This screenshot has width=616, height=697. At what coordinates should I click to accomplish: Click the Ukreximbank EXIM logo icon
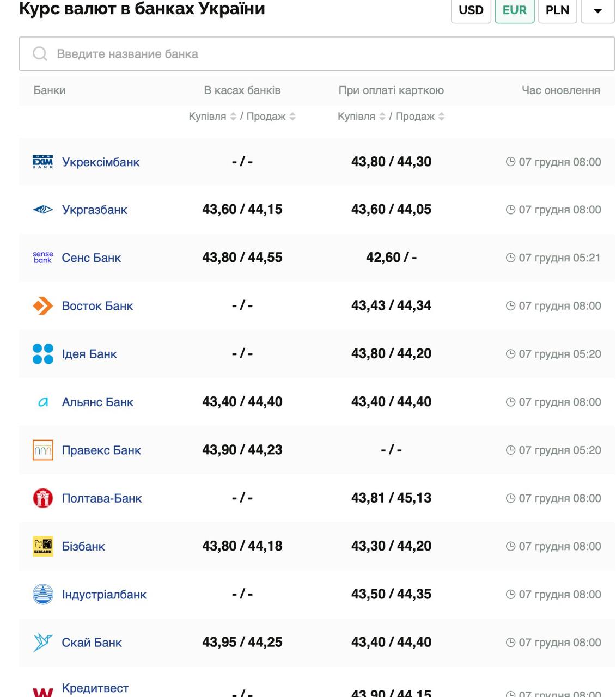coord(42,162)
